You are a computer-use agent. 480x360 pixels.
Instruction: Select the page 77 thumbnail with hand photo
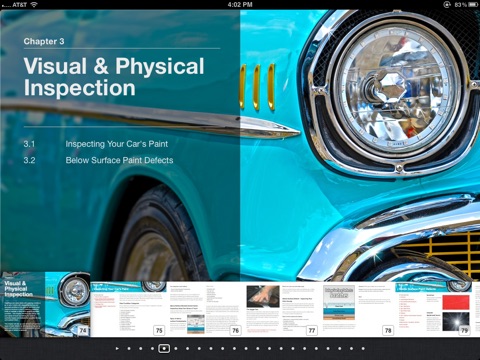(x=281, y=309)
